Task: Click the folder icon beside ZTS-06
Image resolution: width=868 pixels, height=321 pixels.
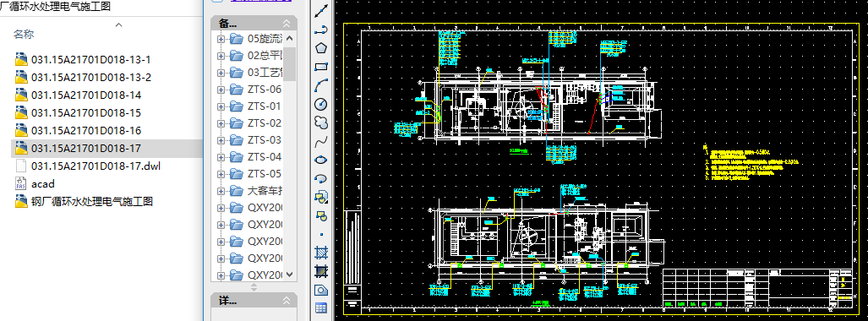Action: (237, 89)
